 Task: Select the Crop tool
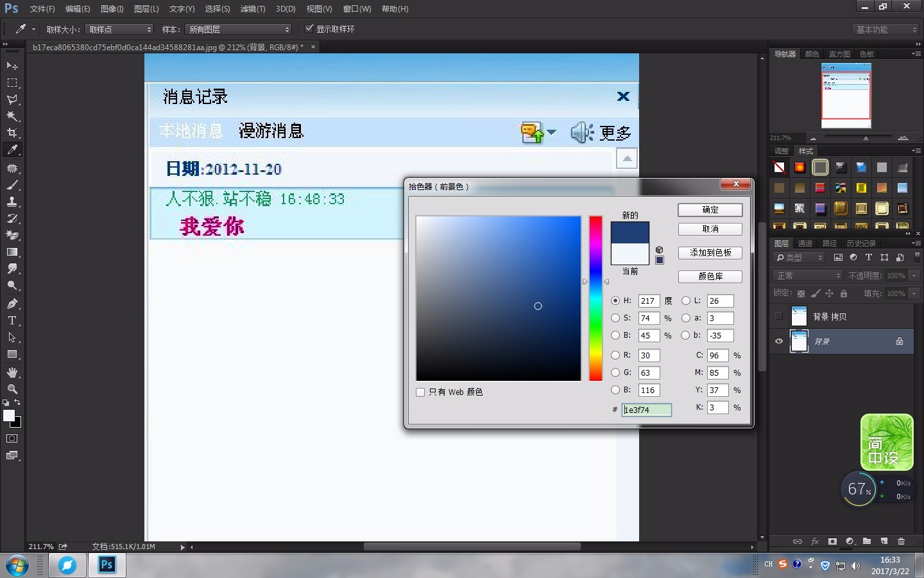pos(12,133)
